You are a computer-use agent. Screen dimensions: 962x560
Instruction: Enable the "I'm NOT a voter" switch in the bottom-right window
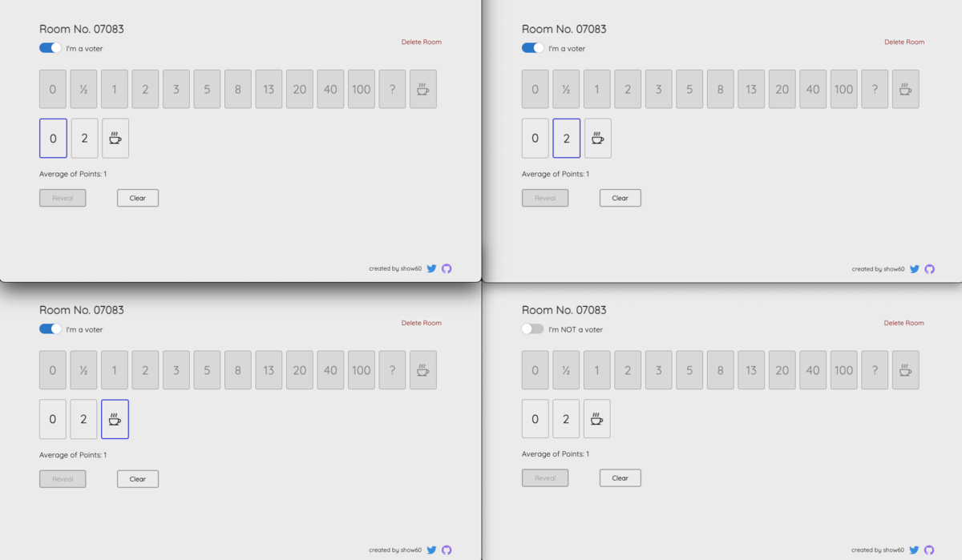[x=533, y=329]
